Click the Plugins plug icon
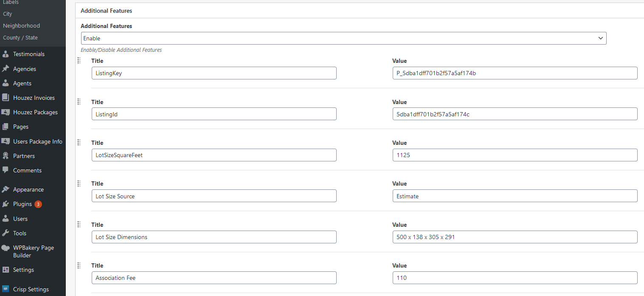The width and height of the screenshot is (644, 296). [x=6, y=204]
